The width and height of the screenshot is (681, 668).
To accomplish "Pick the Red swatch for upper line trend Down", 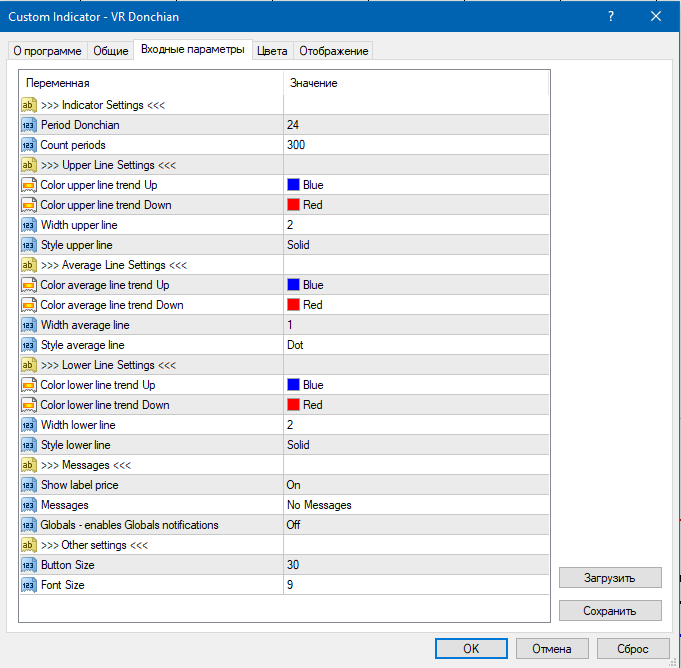I will (x=294, y=205).
